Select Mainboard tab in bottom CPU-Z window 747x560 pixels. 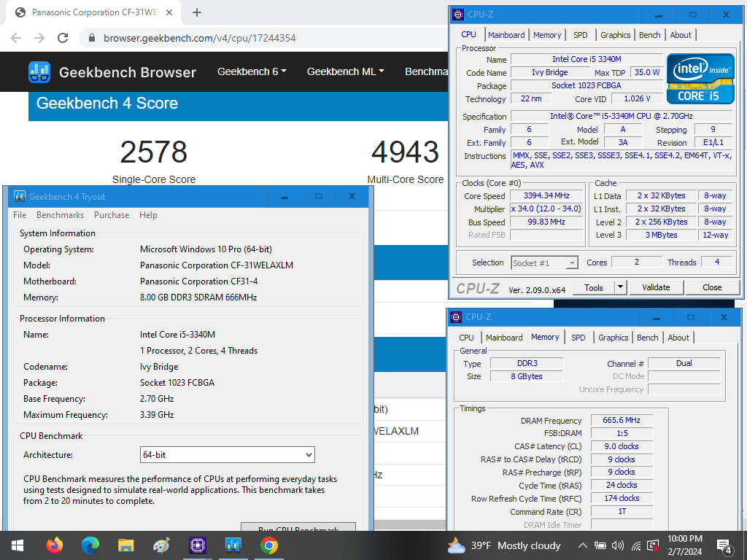(x=504, y=337)
